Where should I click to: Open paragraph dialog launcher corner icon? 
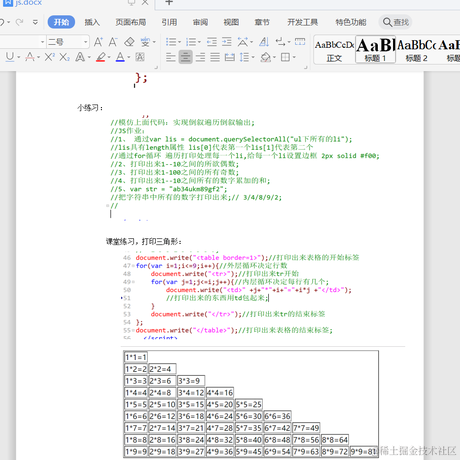coord(306,68)
